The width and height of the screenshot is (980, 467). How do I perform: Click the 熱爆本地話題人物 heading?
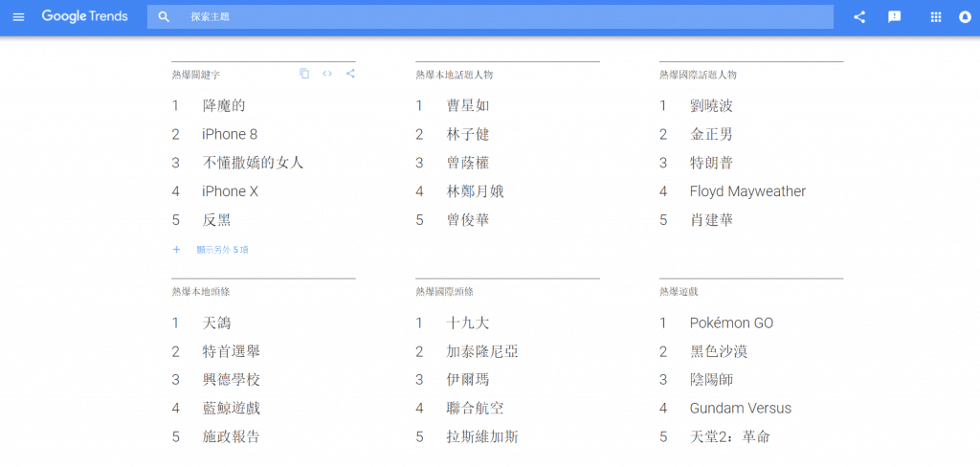(x=455, y=75)
